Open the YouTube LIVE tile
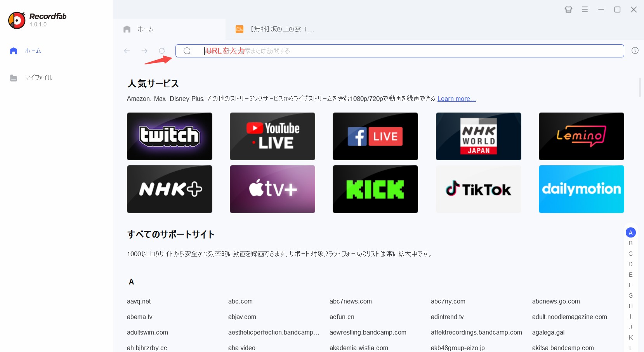Image resolution: width=644 pixels, height=352 pixels. click(273, 136)
